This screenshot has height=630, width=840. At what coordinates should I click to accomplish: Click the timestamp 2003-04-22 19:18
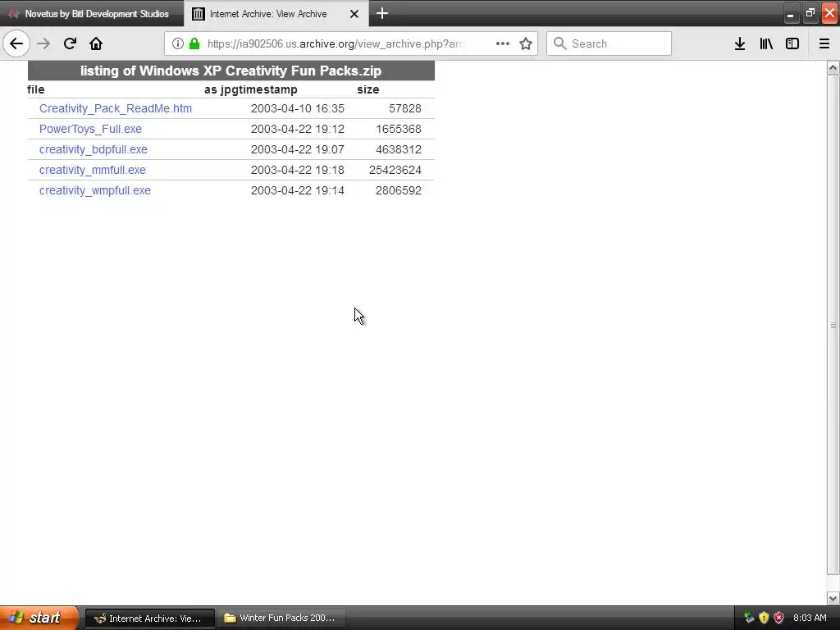[297, 170]
